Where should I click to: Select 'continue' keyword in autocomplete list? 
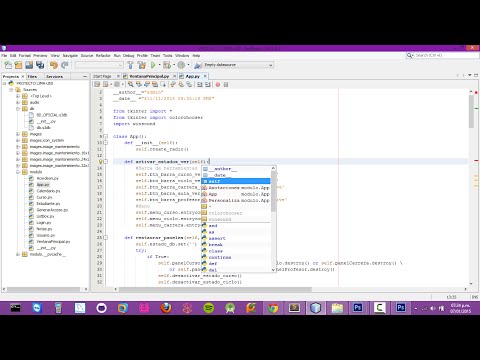click(236, 257)
